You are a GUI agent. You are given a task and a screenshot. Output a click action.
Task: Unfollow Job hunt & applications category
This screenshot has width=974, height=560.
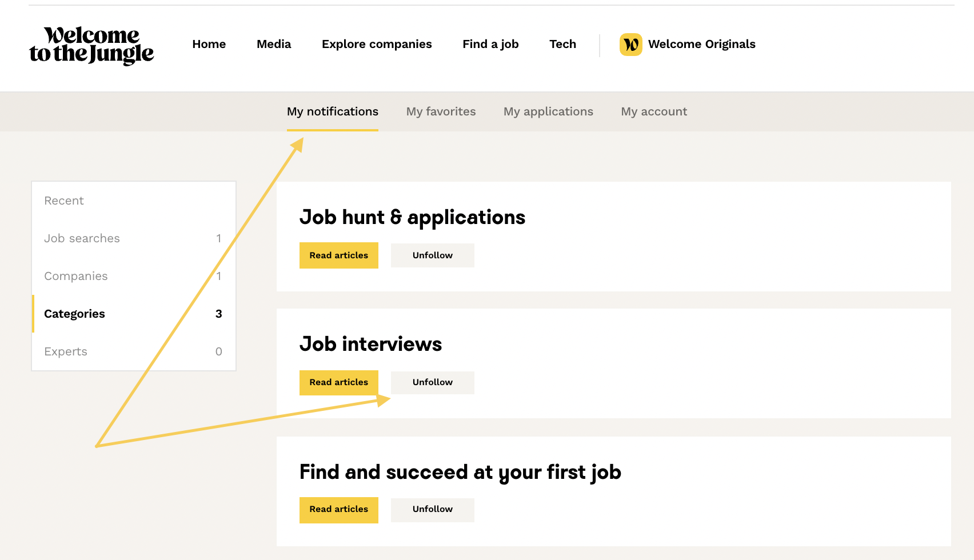coord(432,255)
